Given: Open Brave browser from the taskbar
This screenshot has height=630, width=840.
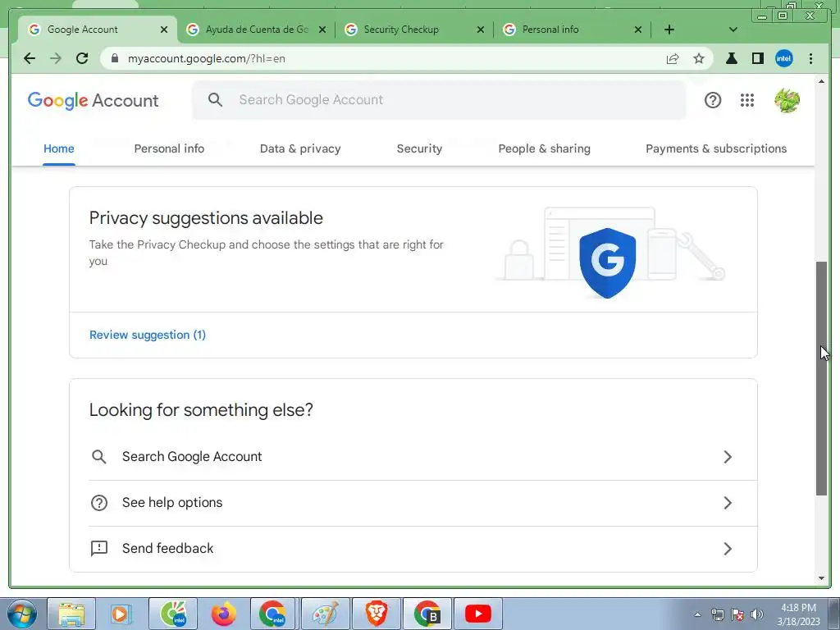Looking at the screenshot, I should (376, 614).
